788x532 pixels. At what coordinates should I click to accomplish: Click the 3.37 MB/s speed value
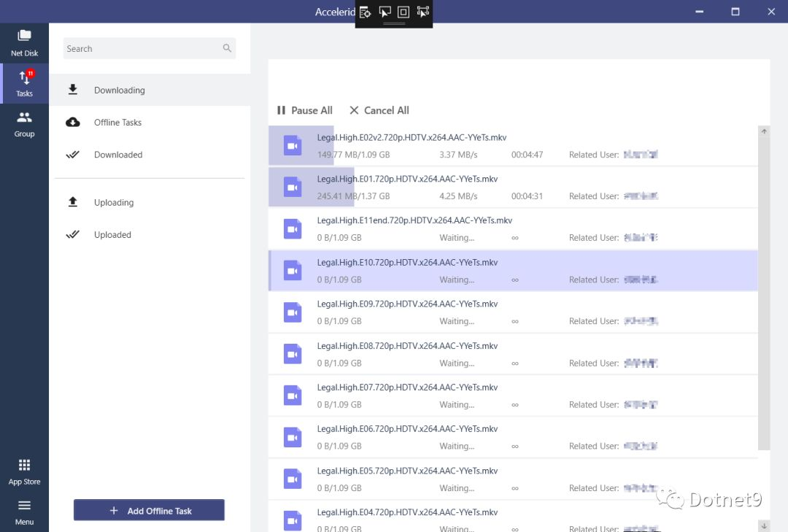point(458,155)
